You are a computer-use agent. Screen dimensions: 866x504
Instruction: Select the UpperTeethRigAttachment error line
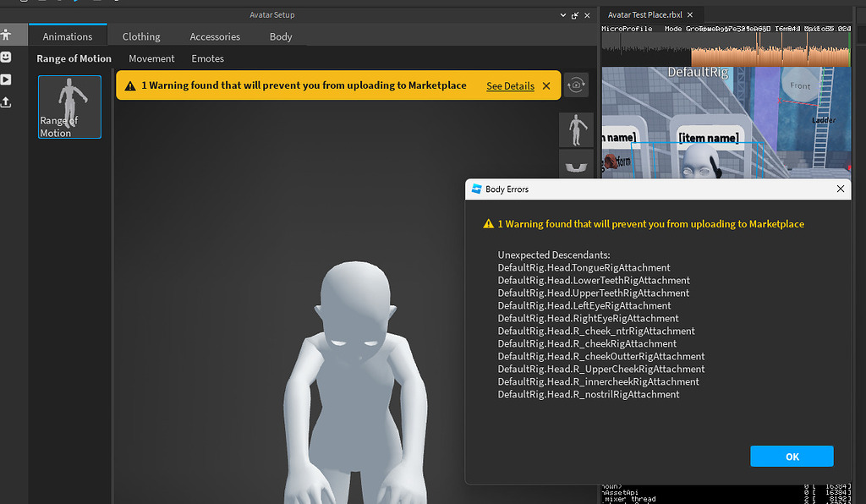593,293
